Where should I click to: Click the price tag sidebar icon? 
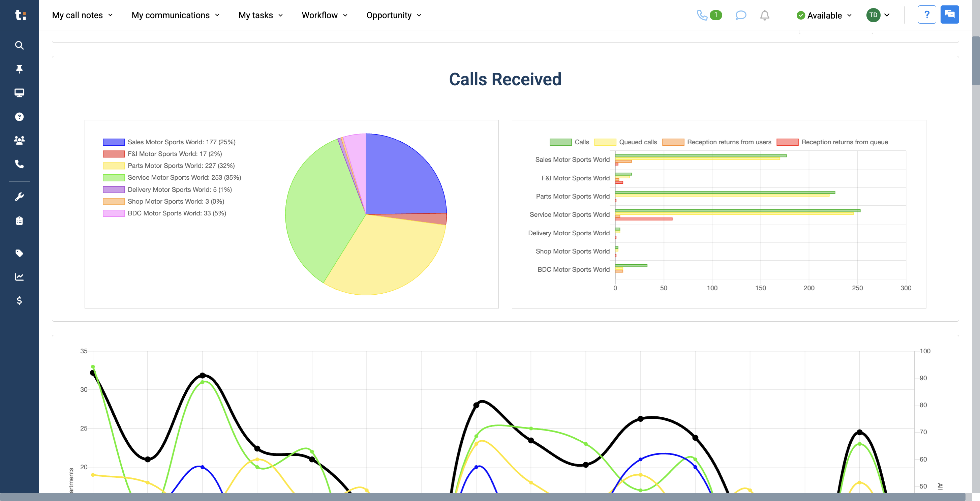tap(19, 253)
